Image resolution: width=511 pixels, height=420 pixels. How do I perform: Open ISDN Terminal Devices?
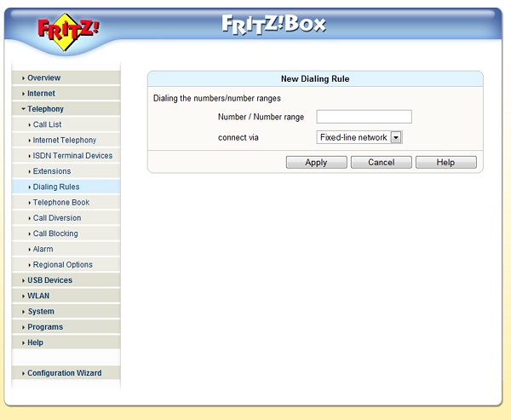tap(72, 156)
